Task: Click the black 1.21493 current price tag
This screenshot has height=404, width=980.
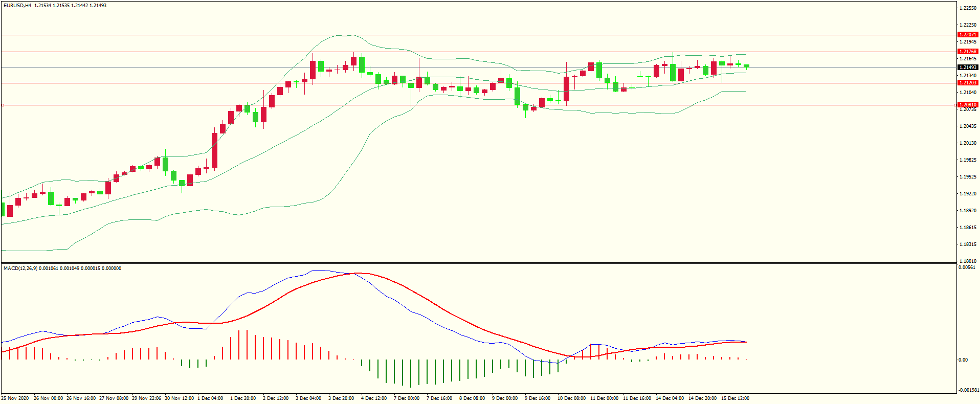Action: [x=968, y=68]
